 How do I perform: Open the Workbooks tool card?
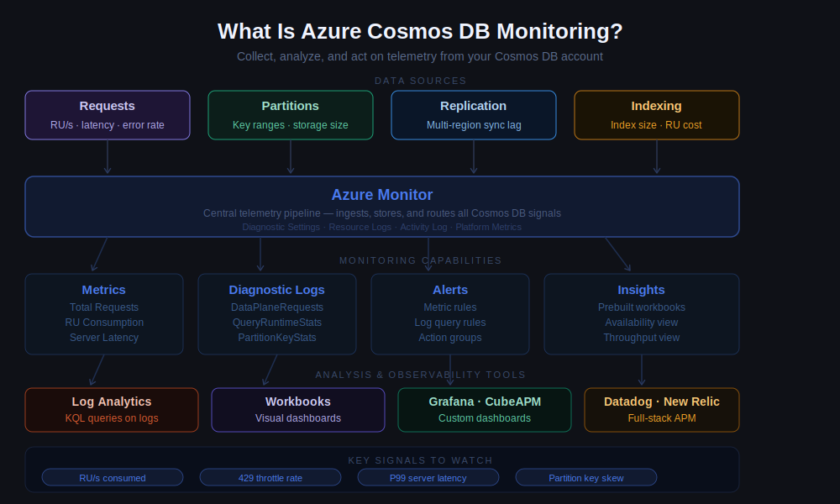298,410
